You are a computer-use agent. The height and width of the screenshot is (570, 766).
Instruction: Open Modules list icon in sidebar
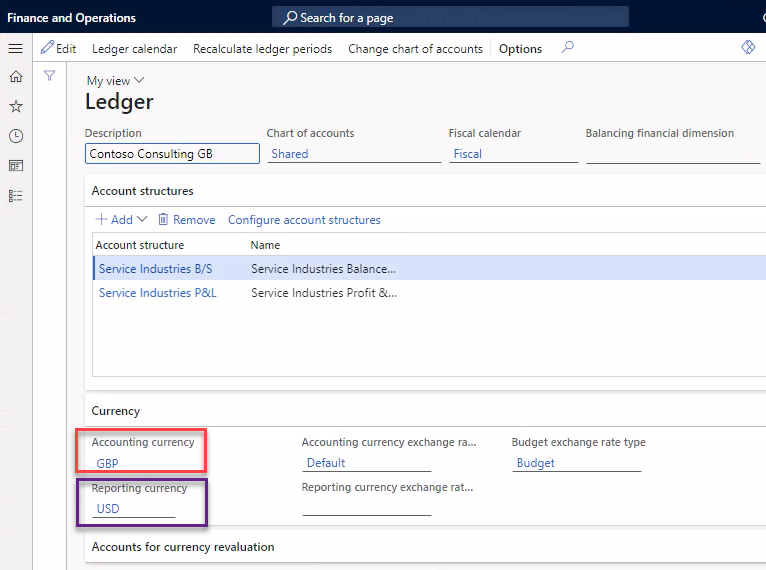[15, 196]
